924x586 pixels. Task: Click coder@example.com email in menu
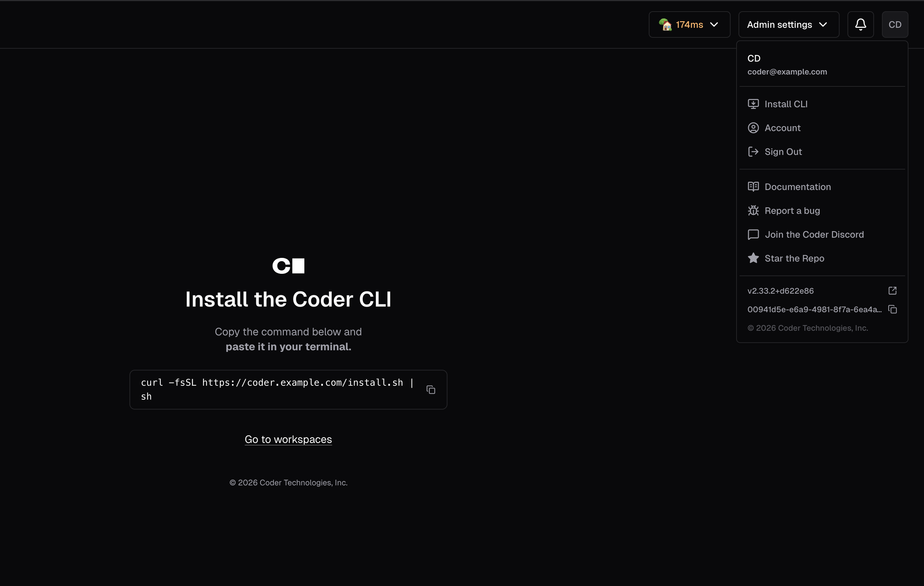(787, 72)
